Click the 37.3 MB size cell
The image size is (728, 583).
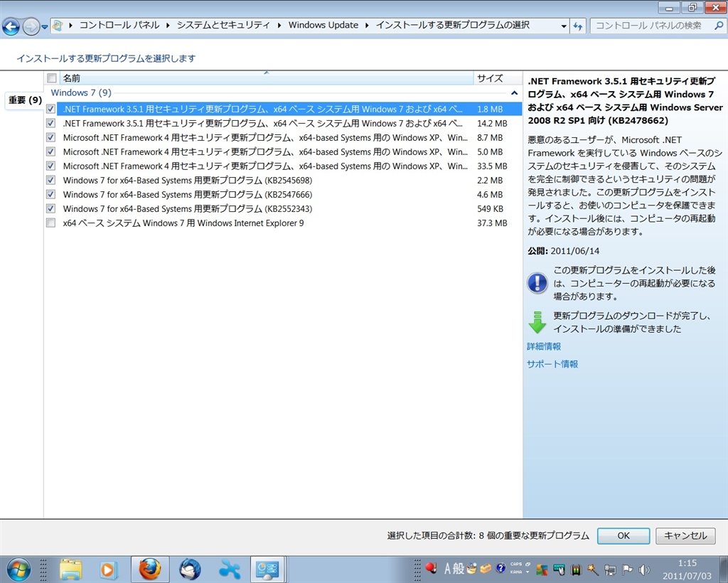click(x=492, y=223)
